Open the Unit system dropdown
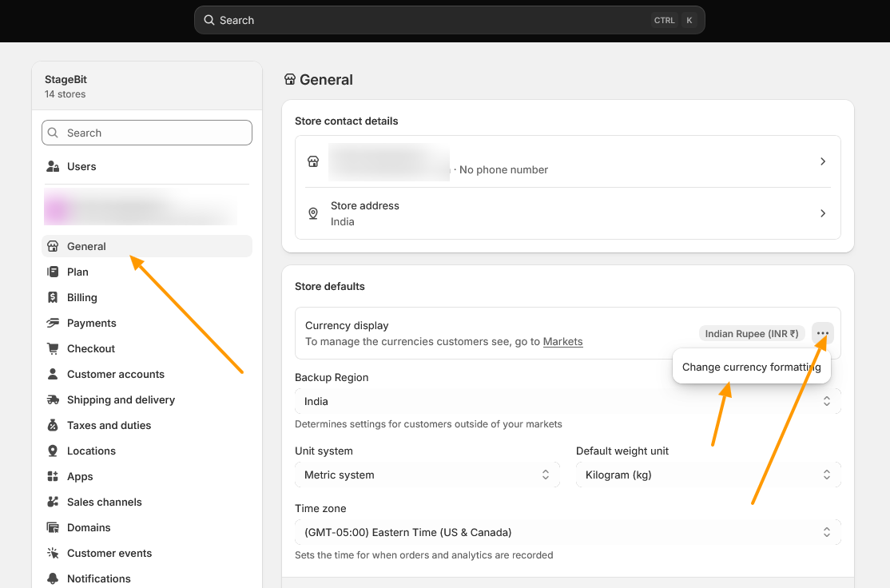890x588 pixels. pyautogui.click(x=427, y=475)
